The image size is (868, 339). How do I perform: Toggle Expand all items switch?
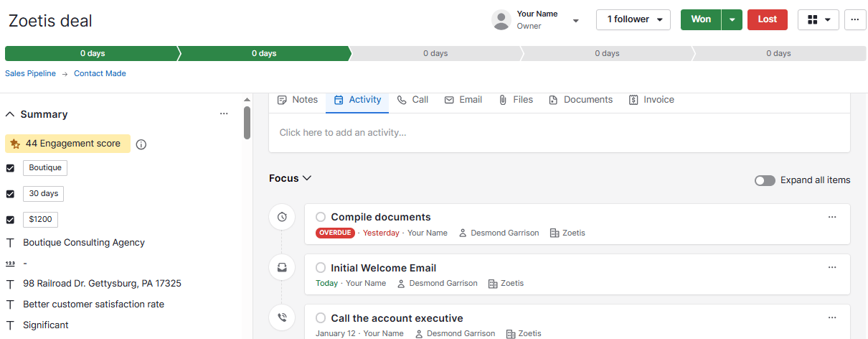point(765,180)
